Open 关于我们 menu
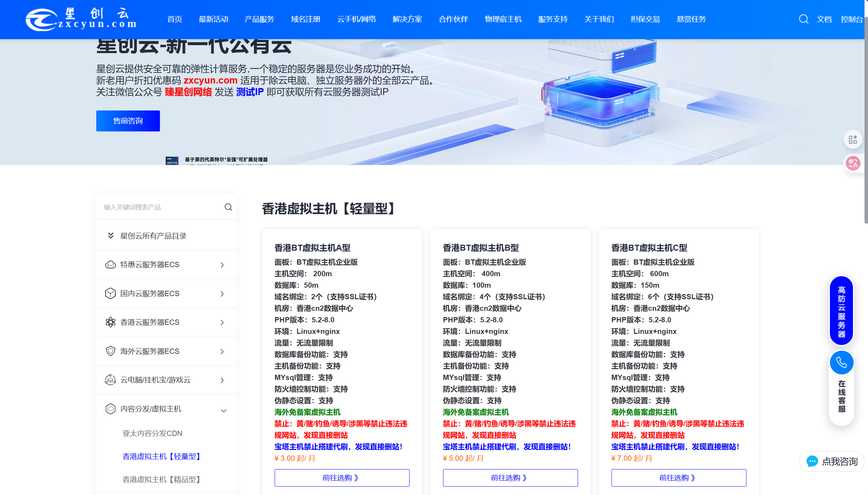The height and width of the screenshot is (495, 868). (599, 19)
